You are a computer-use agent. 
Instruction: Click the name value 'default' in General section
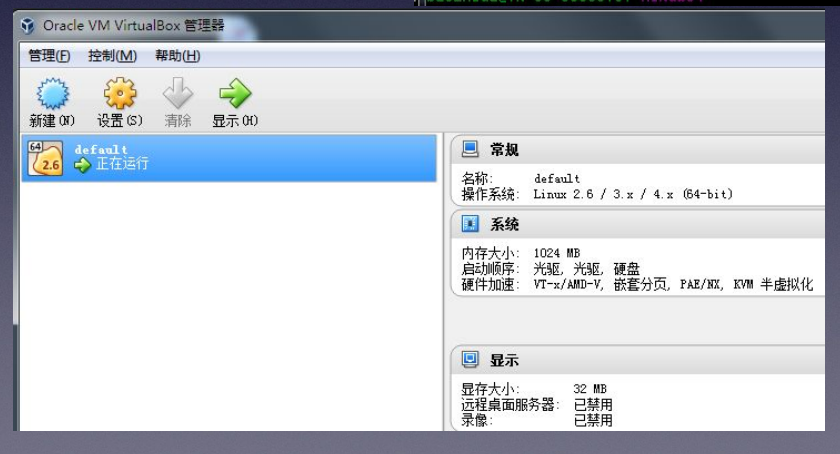[x=557, y=178]
